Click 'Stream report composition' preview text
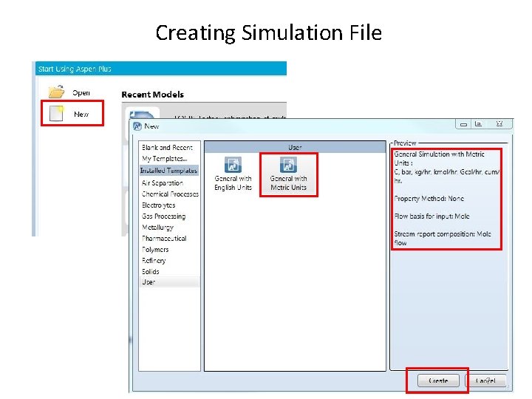 click(x=443, y=239)
